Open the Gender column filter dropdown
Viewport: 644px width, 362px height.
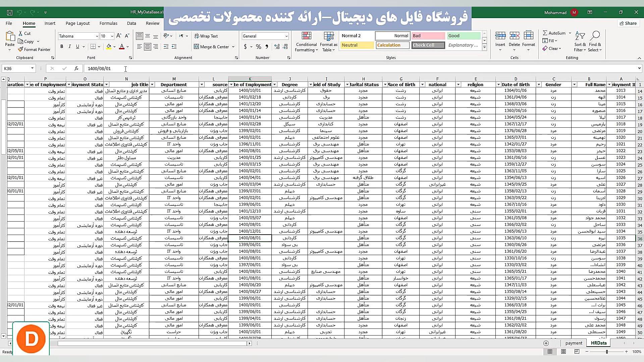[539, 85]
